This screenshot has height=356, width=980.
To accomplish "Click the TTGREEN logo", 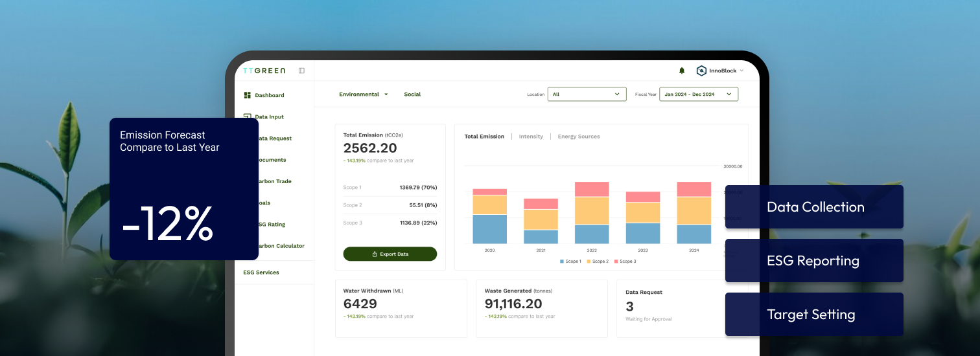I will click(264, 71).
